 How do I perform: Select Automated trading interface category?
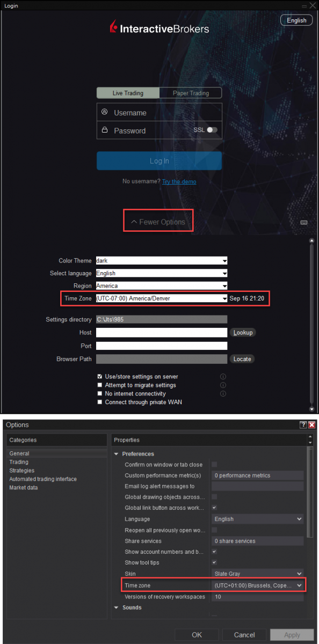click(43, 479)
